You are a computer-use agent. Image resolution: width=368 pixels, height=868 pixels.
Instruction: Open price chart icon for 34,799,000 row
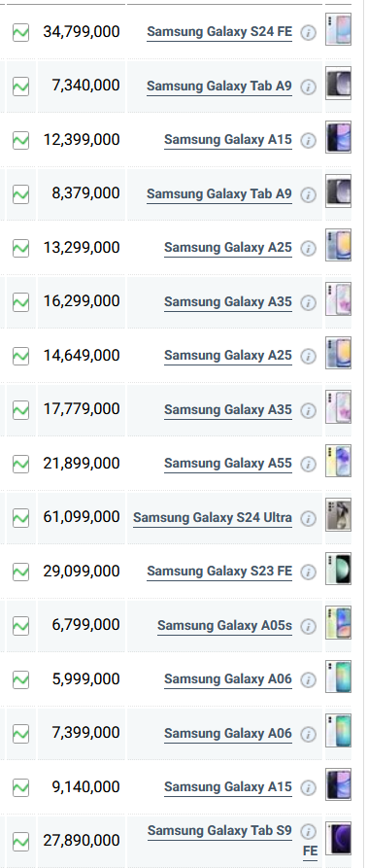[20, 32]
